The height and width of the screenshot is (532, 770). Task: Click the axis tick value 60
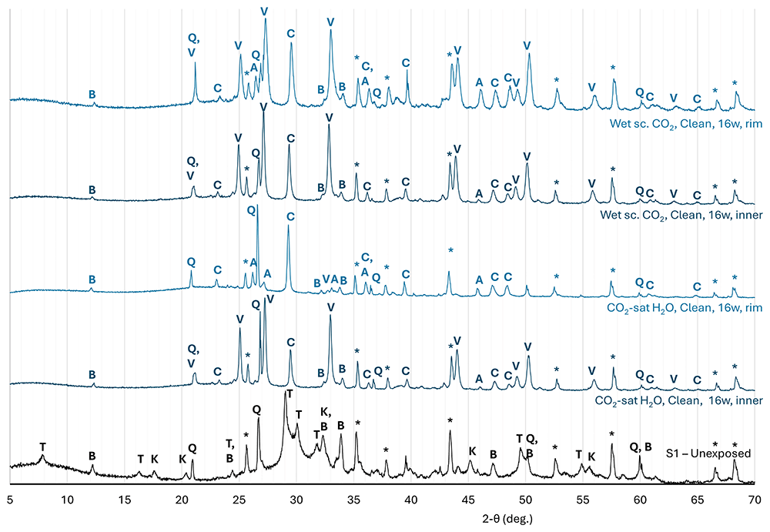[640, 500]
